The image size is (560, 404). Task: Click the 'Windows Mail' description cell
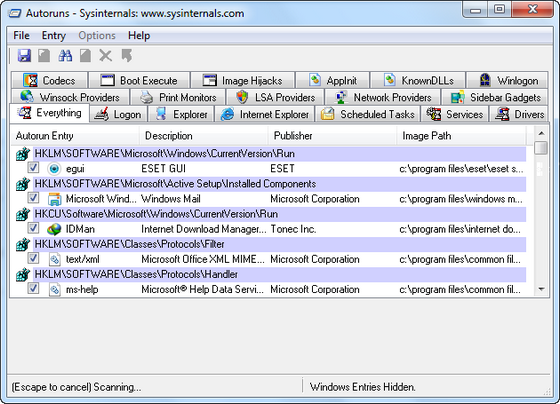click(171, 199)
